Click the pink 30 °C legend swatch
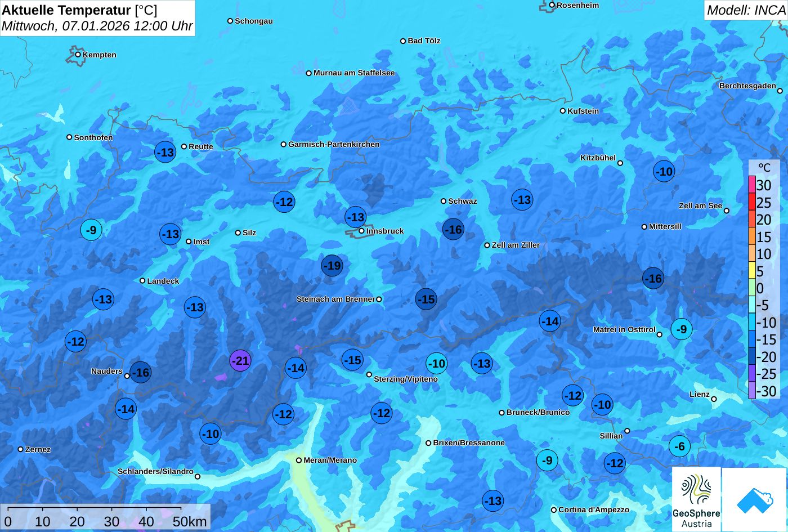This screenshot has height=532, width=788. pyautogui.click(x=752, y=185)
